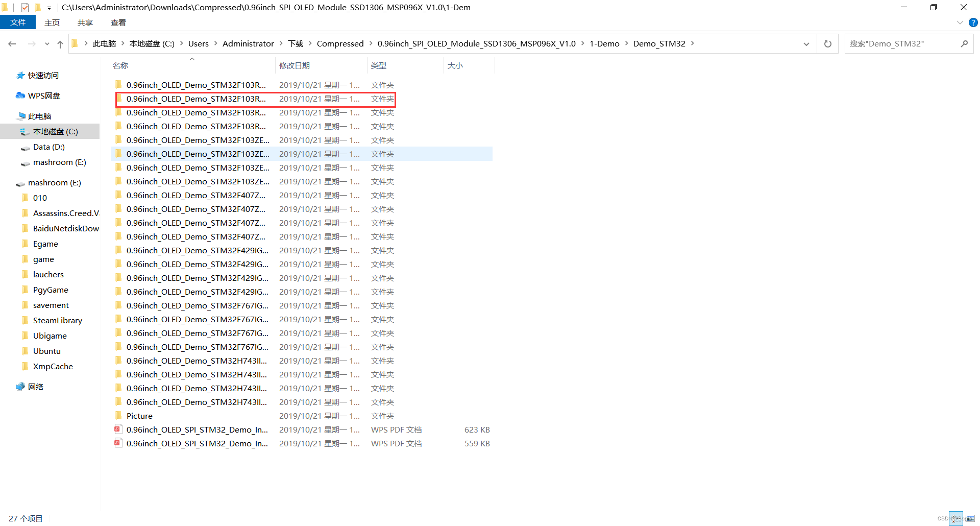Click the network (网络) icon in sidebar
The image size is (980, 526).
[x=20, y=387]
